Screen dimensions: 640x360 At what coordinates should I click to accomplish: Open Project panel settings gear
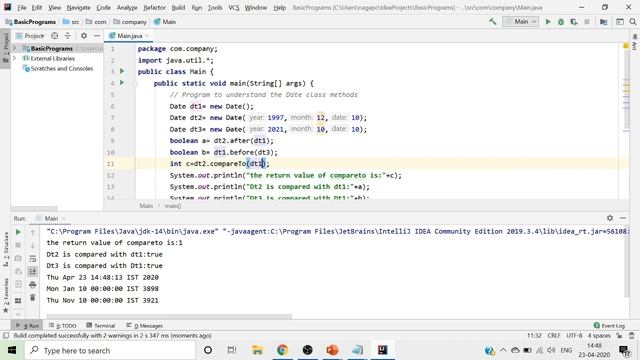[x=84, y=36]
